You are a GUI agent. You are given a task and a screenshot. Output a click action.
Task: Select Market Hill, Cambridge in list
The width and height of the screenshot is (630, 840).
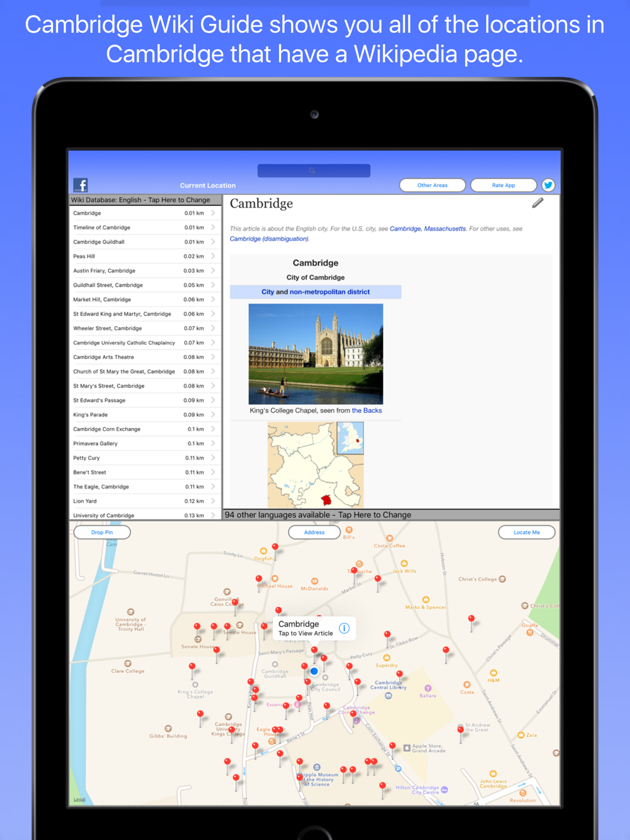click(144, 300)
